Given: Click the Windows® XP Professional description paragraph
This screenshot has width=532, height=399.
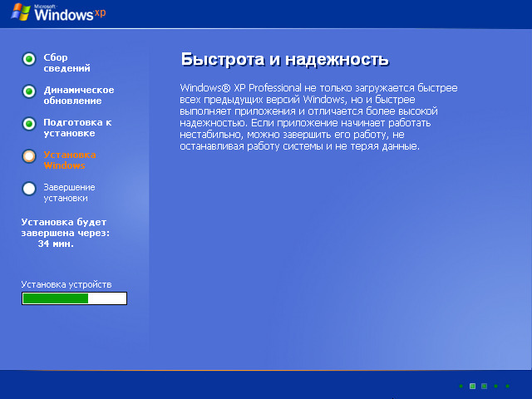Looking at the screenshot, I should tap(318, 117).
